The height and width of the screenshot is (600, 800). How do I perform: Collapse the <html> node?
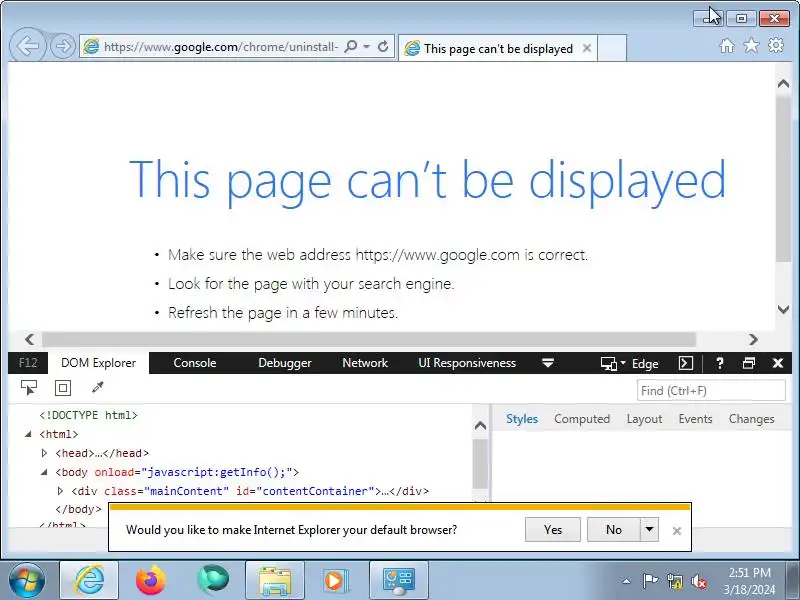(x=28, y=434)
